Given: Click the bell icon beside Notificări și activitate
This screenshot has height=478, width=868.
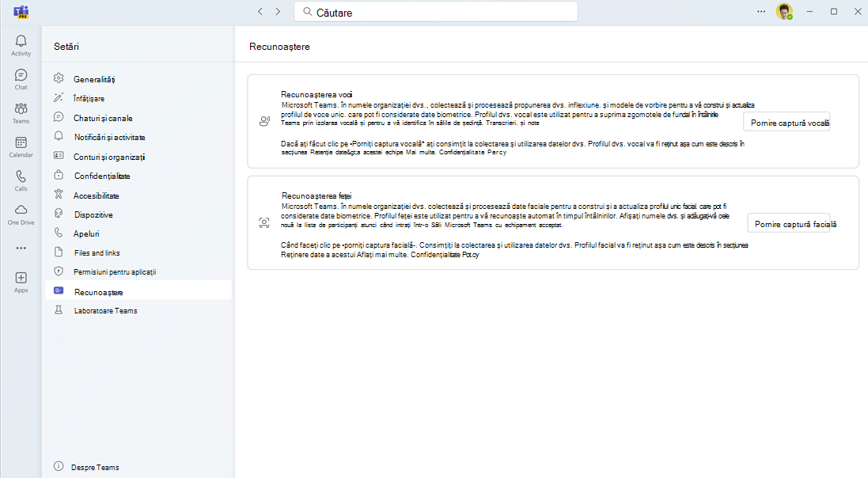Looking at the screenshot, I should coord(59,136).
